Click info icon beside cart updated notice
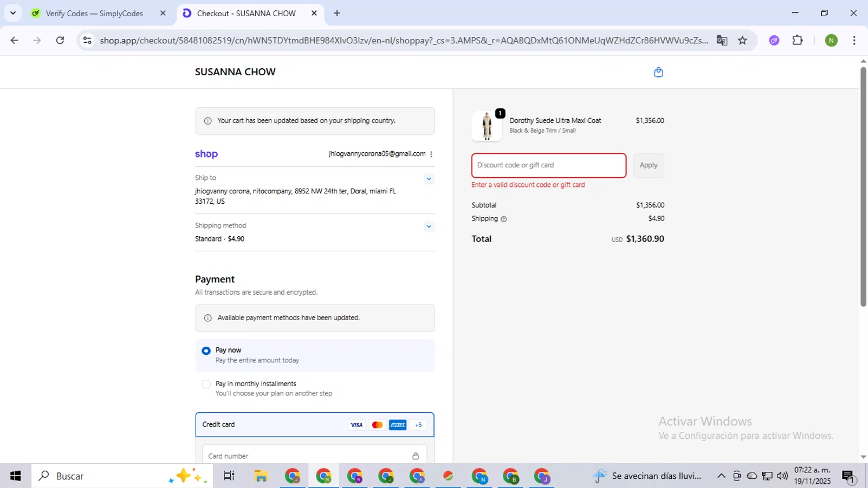868x488 pixels. click(x=208, y=121)
